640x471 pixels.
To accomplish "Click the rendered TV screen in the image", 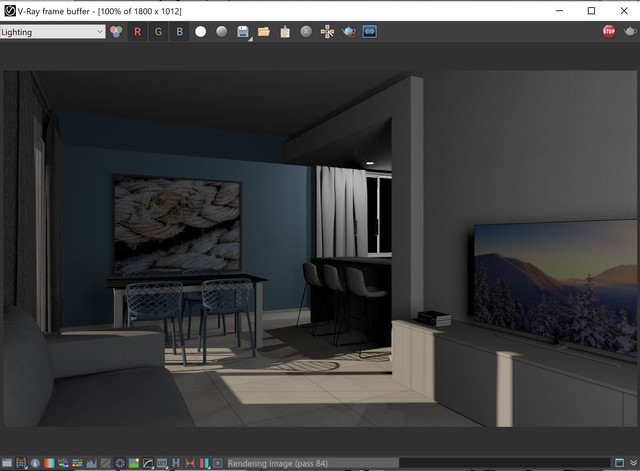I will [556, 287].
